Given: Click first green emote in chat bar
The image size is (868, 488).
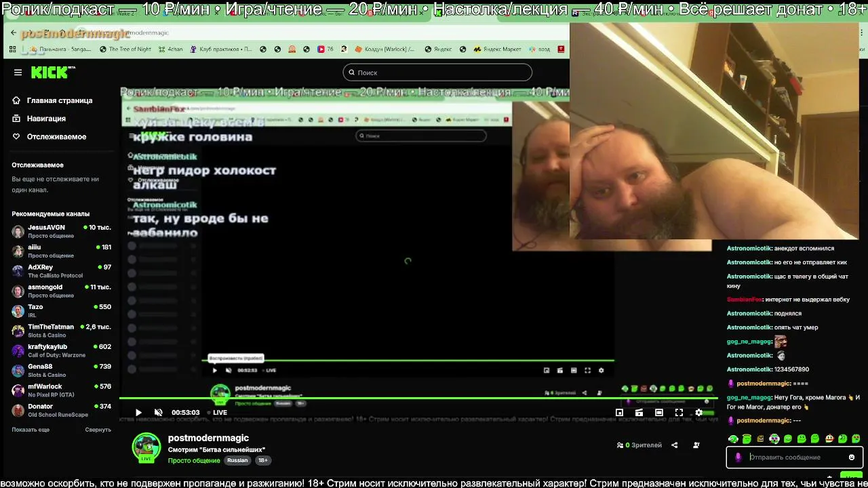Looking at the screenshot, I should [733, 439].
